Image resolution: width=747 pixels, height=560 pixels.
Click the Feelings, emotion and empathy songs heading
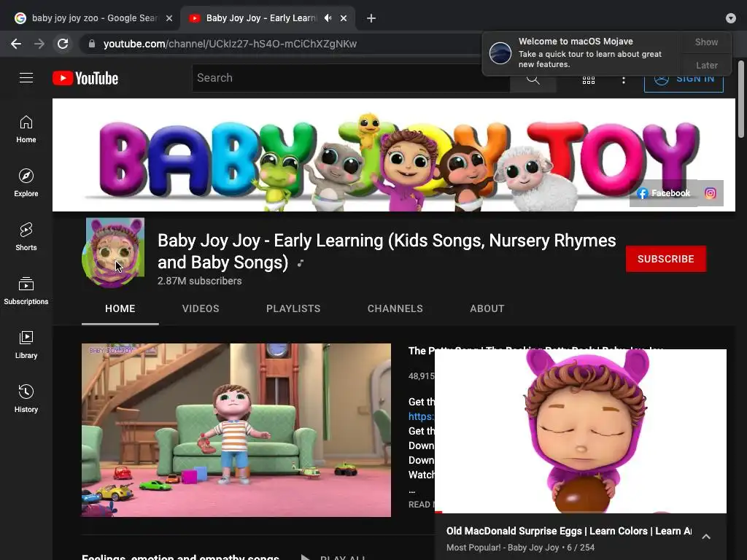click(x=181, y=556)
